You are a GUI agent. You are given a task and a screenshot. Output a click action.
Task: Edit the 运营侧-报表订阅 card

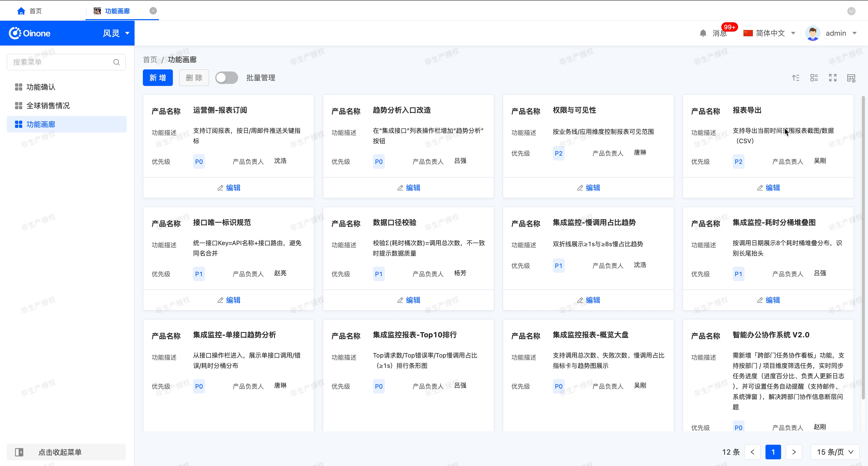coord(229,188)
